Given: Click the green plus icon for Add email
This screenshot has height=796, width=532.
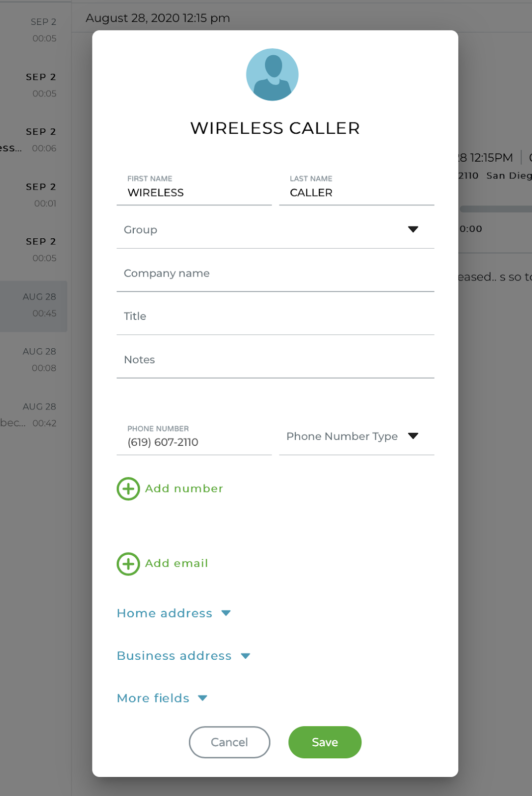Looking at the screenshot, I should pyautogui.click(x=128, y=564).
